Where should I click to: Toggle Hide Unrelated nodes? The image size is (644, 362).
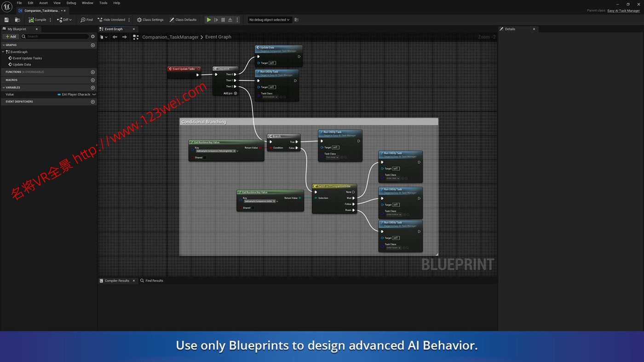click(x=111, y=20)
